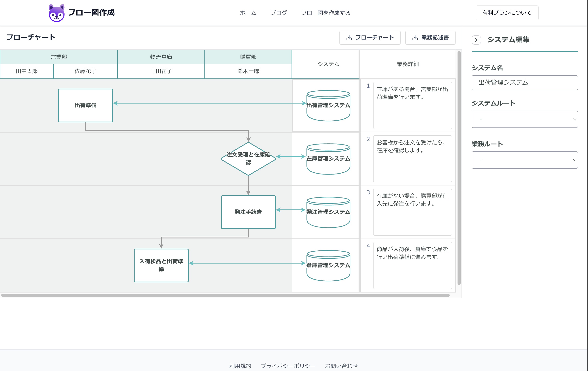
Task: Click the 鈴木一郎 lane header
Action: [x=248, y=71]
